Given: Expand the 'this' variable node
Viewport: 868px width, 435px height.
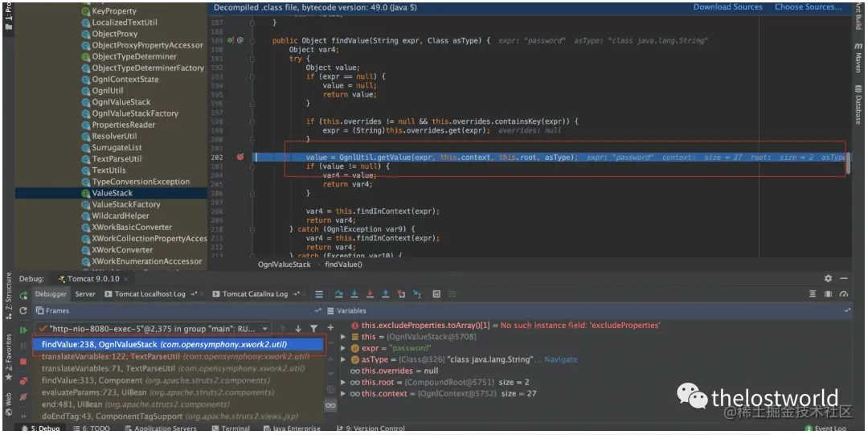Looking at the screenshot, I should (x=343, y=337).
